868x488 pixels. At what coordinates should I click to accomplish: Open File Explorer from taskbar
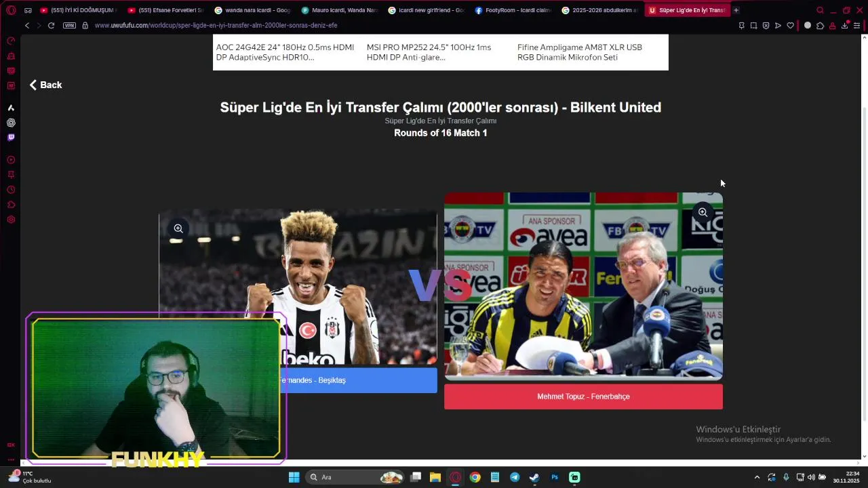[435, 477]
